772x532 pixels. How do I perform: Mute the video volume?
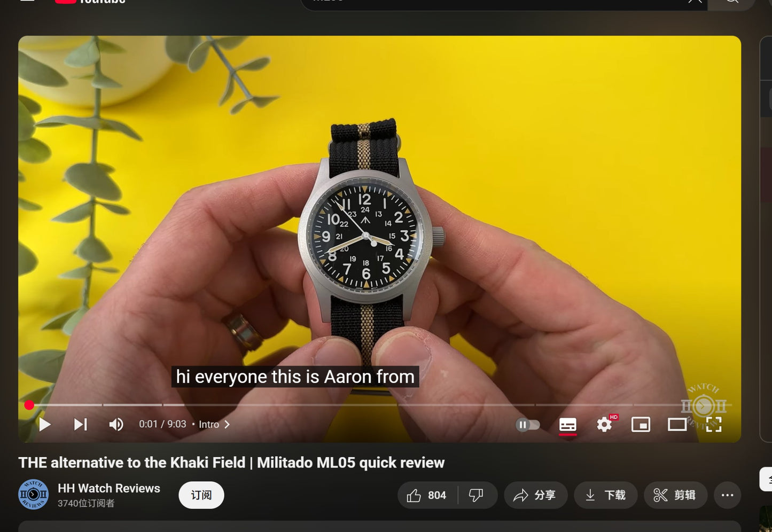(116, 425)
